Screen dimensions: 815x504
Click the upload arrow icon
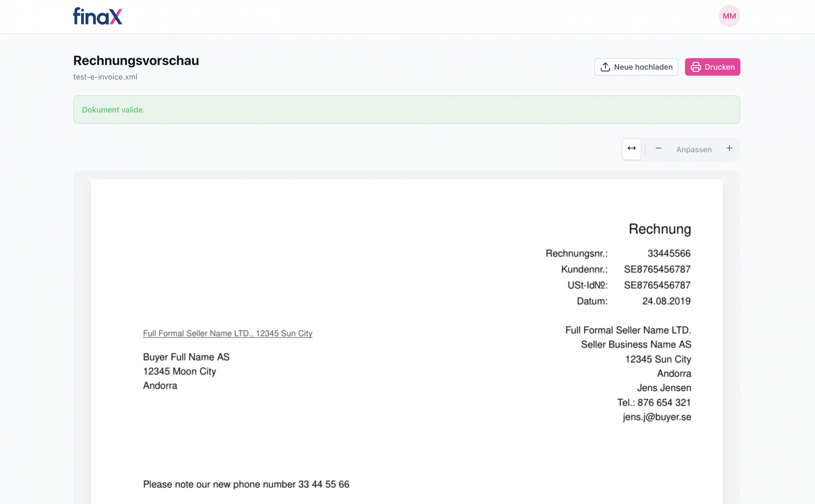[x=605, y=67]
